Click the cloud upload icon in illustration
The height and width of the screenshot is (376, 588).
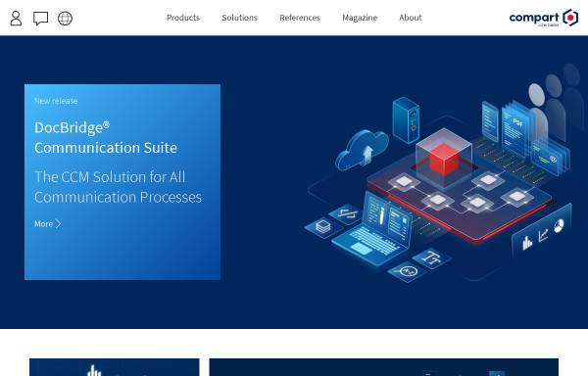(x=362, y=150)
